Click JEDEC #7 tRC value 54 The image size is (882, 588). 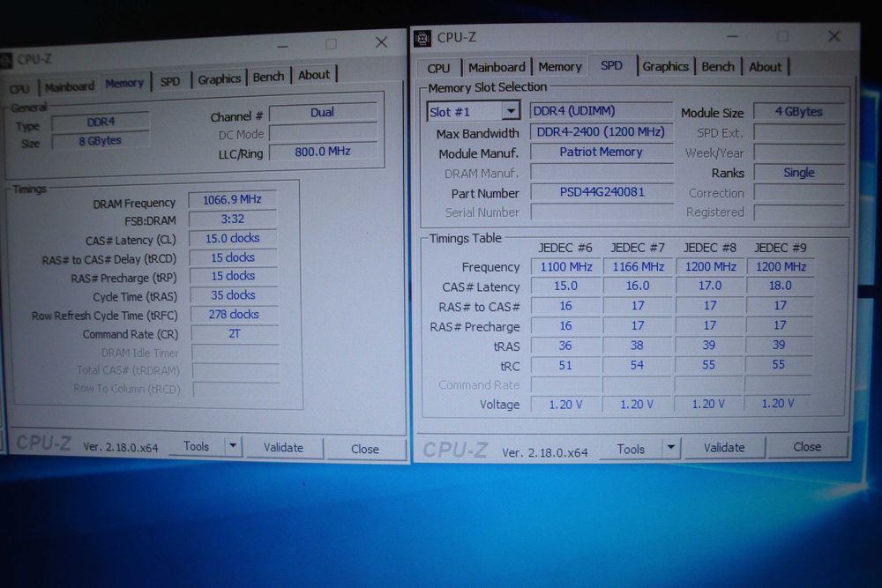637,365
